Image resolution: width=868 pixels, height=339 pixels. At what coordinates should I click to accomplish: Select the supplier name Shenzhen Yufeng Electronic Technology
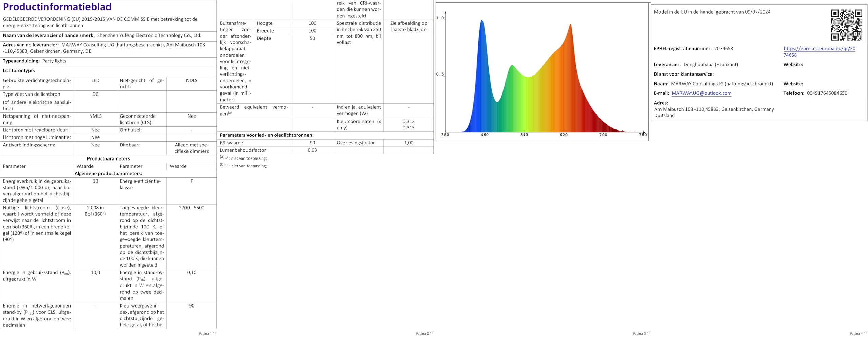[x=149, y=35]
